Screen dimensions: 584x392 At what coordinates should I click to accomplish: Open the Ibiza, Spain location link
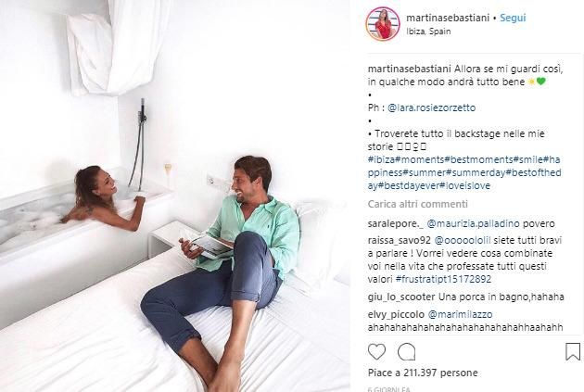pos(428,32)
